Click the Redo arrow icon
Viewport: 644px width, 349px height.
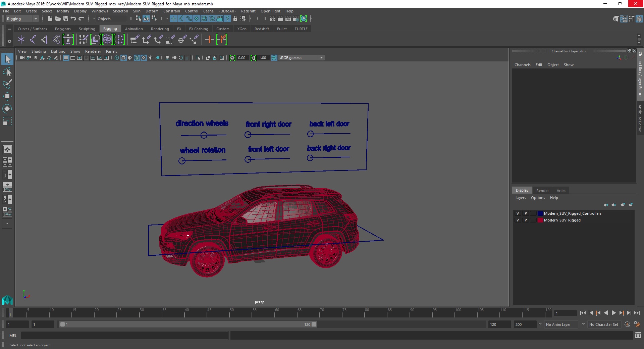coord(81,19)
